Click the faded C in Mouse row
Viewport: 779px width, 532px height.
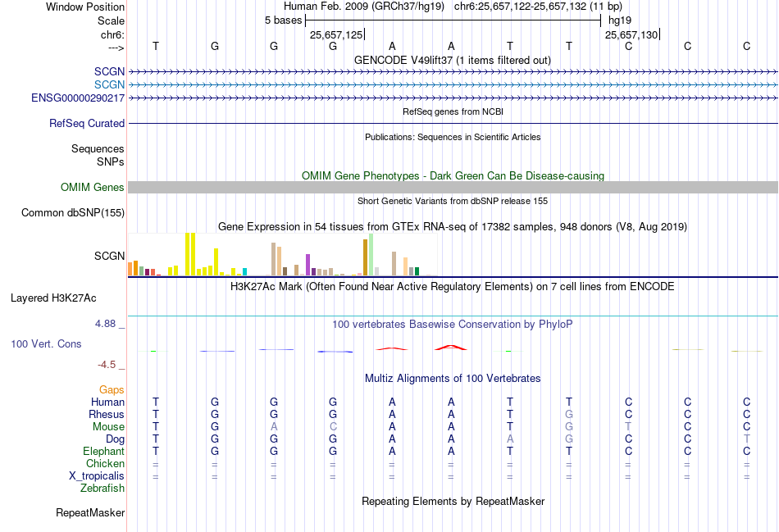point(333,427)
